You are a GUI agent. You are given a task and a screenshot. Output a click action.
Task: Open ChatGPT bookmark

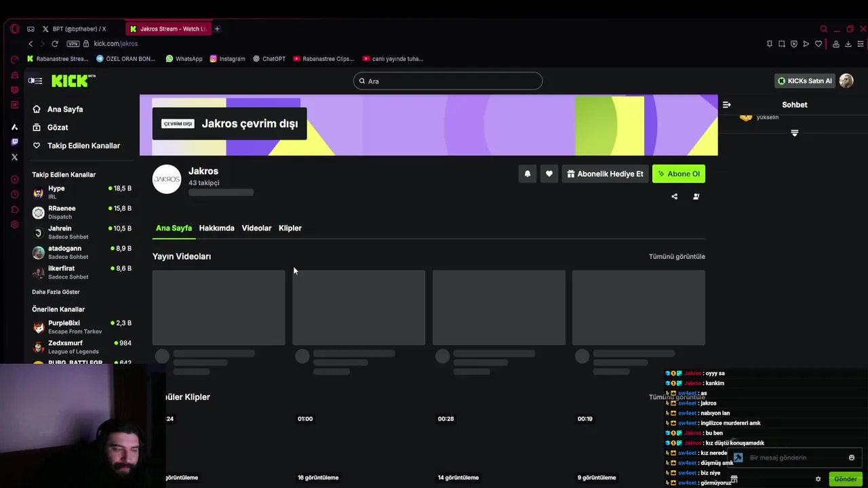[x=269, y=59]
